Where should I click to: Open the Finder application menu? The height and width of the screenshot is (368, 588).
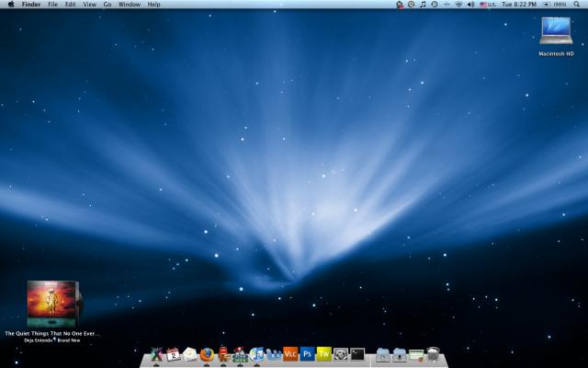pyautogui.click(x=31, y=5)
